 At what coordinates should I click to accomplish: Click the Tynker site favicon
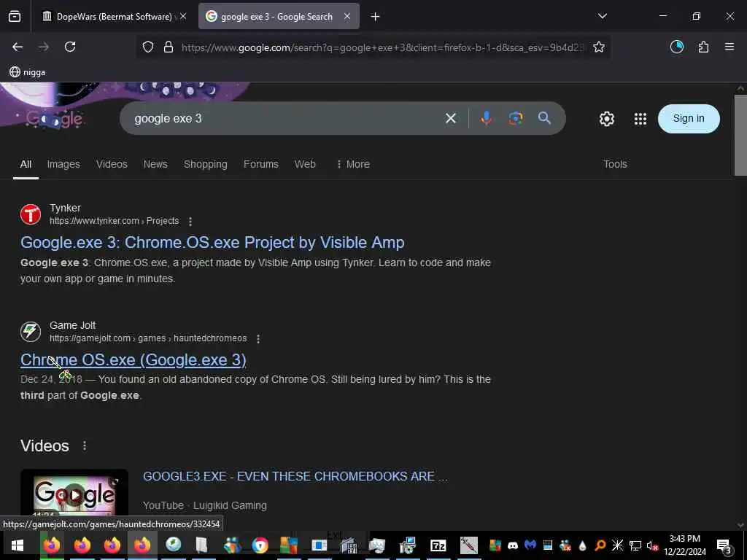[31, 214]
